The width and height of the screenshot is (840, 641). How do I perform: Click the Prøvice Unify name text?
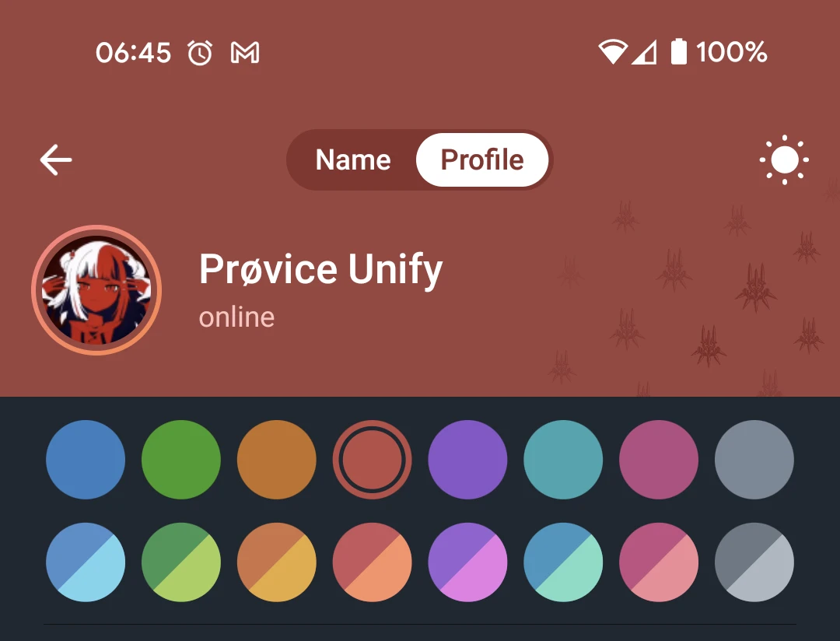tap(321, 270)
